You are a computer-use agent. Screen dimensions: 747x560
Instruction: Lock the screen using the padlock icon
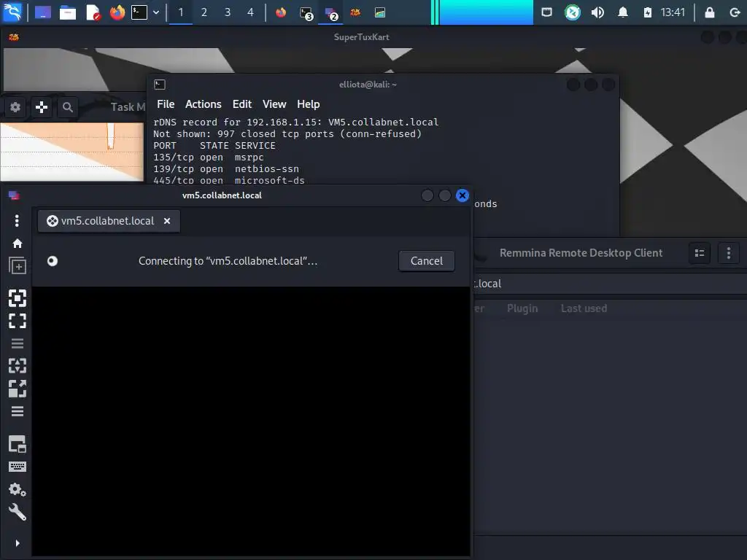click(x=709, y=12)
